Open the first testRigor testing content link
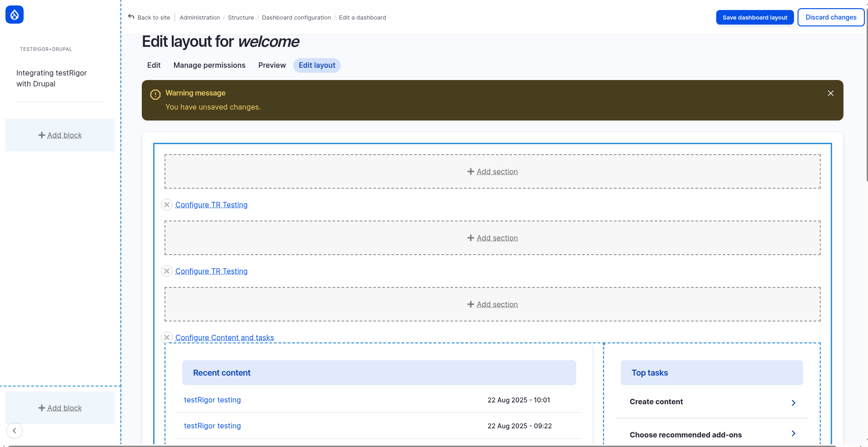The image size is (868, 447). [x=212, y=400]
